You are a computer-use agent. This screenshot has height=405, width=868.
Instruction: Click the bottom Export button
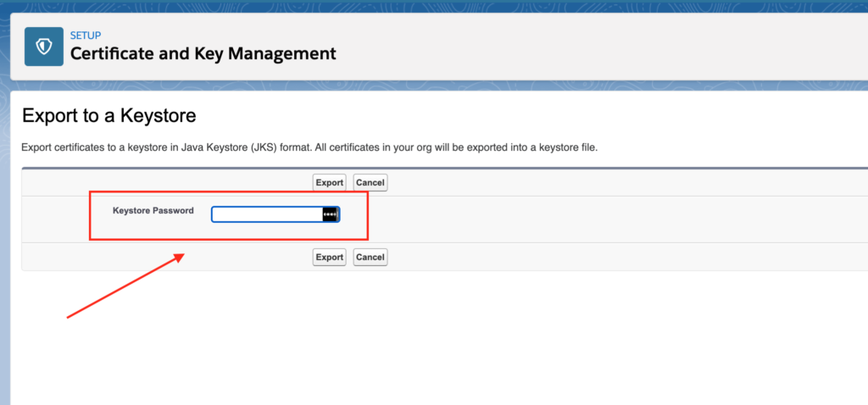pos(329,257)
